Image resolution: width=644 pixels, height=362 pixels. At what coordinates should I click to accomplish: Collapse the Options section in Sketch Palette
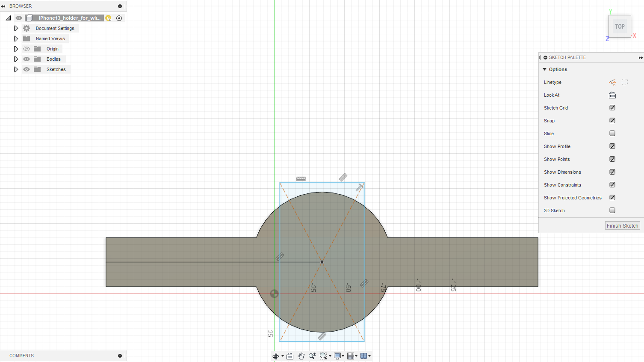[544, 69]
